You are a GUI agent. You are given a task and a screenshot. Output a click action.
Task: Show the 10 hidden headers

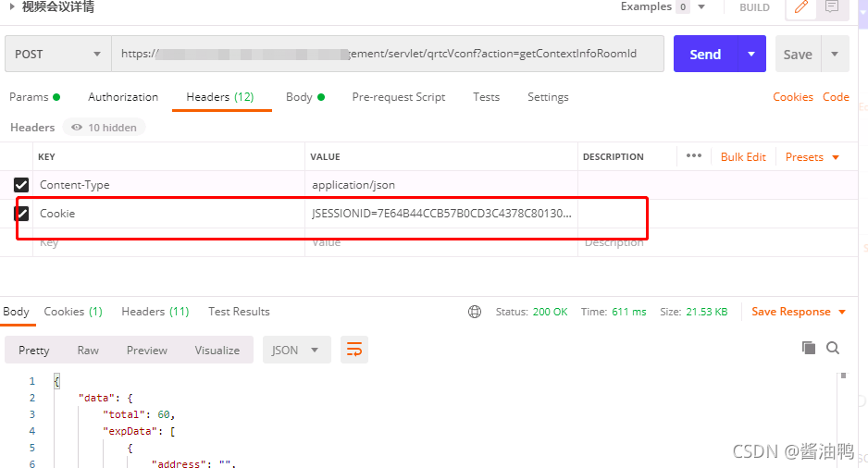point(104,128)
